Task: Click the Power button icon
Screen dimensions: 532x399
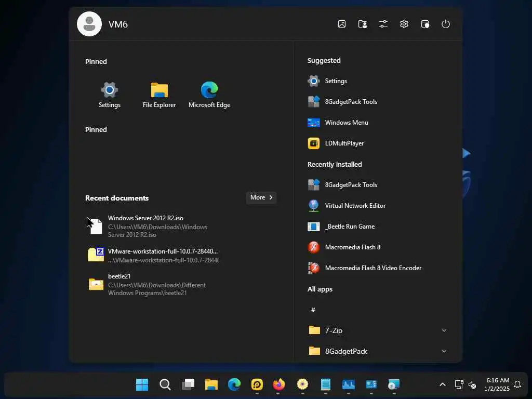Action: pyautogui.click(x=445, y=24)
